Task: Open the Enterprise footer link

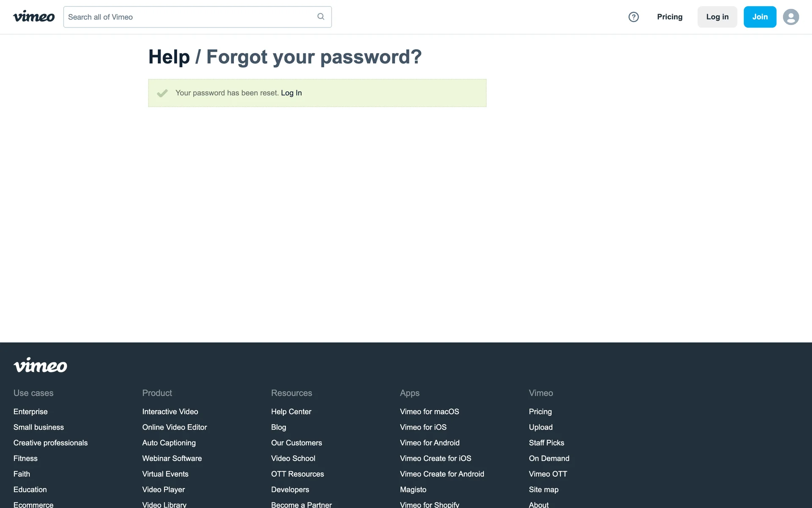Action: pyautogui.click(x=30, y=411)
